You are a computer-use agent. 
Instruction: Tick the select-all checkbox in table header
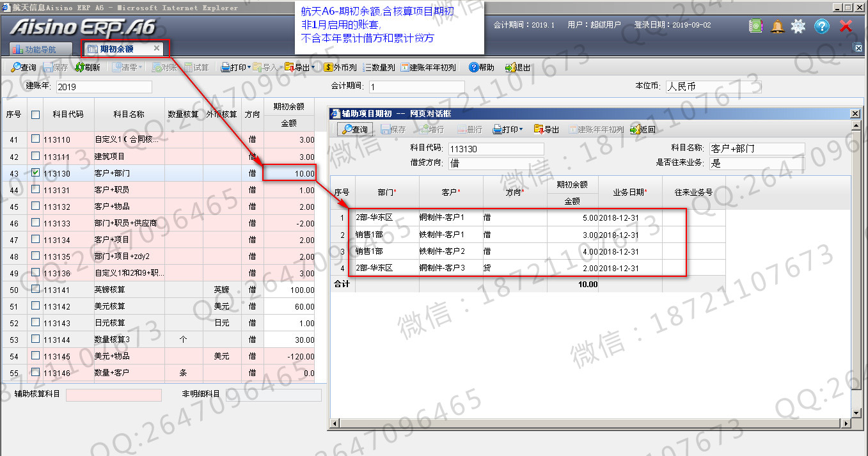(36, 114)
